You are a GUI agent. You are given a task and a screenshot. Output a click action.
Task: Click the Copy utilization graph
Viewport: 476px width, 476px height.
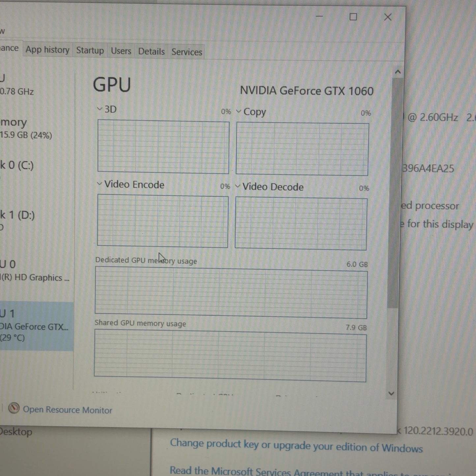pos(302,149)
